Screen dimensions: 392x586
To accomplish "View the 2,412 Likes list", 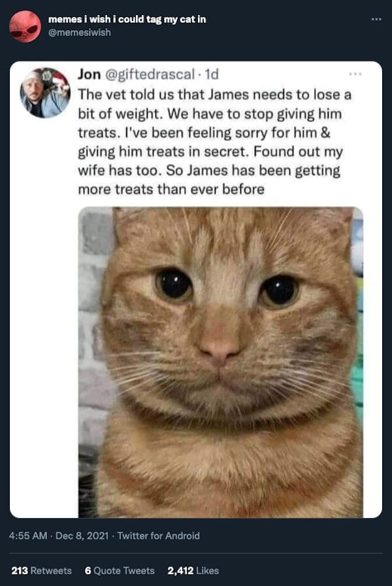I will coord(193,571).
